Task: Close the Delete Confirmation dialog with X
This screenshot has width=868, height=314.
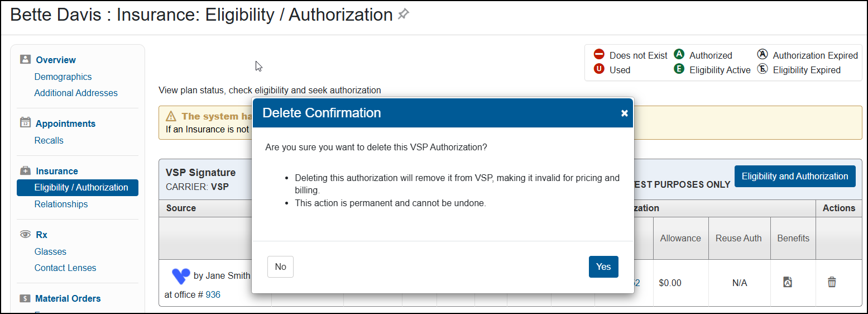Action: click(625, 113)
